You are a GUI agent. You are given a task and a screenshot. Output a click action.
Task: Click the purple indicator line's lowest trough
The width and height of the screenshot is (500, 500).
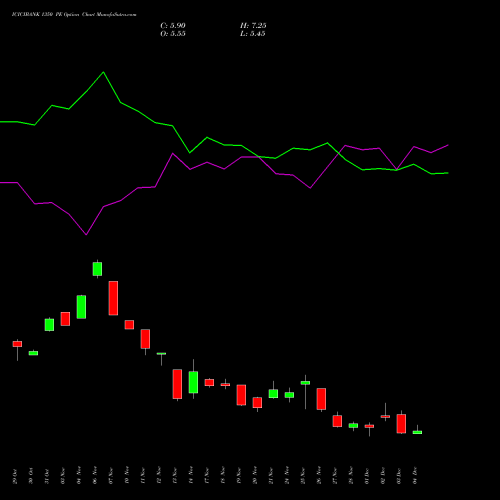(86, 234)
